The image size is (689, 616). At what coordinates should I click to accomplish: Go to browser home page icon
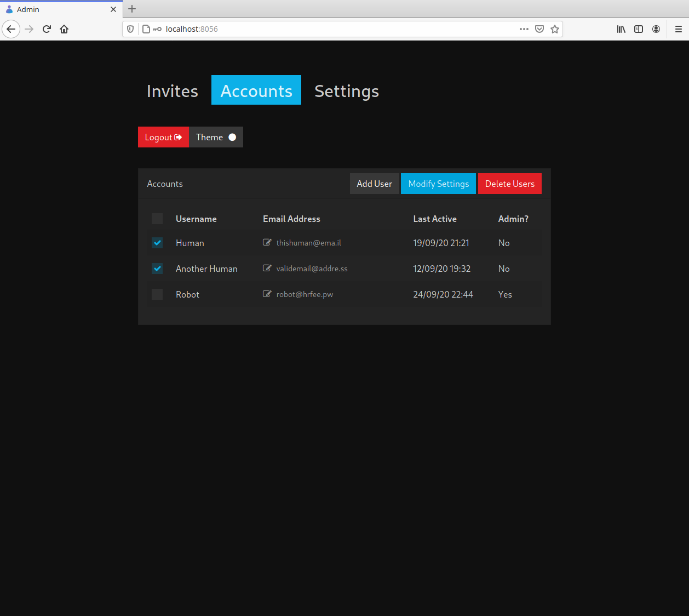point(64,29)
